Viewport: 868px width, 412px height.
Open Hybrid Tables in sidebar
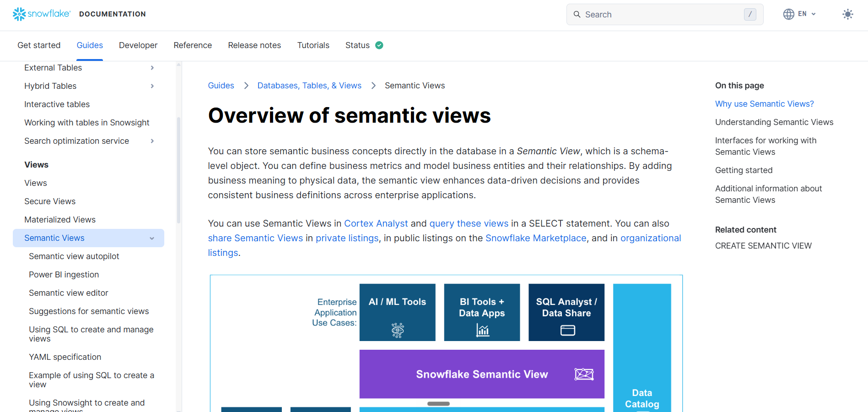[50, 86]
